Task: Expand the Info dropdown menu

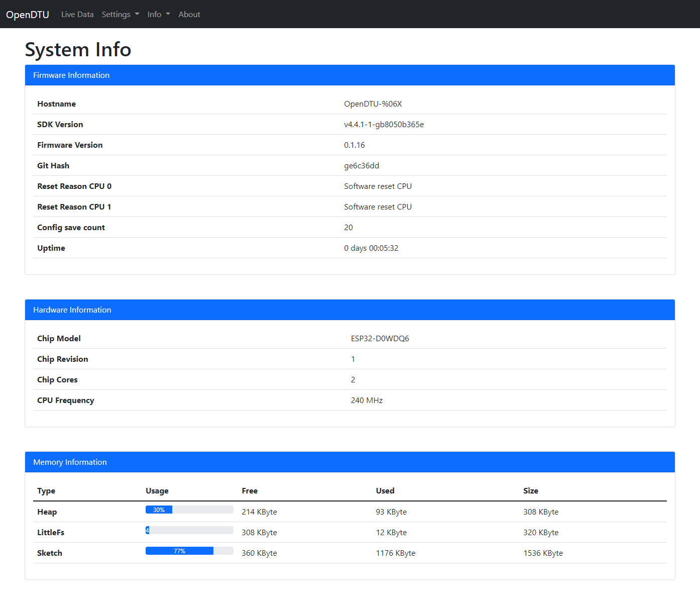Action: (x=158, y=15)
